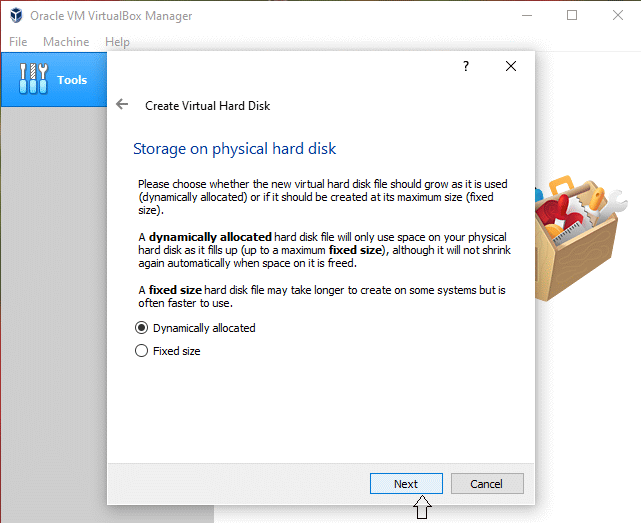
Task: Click the question mark help icon in the dialog
Action: coord(465,66)
